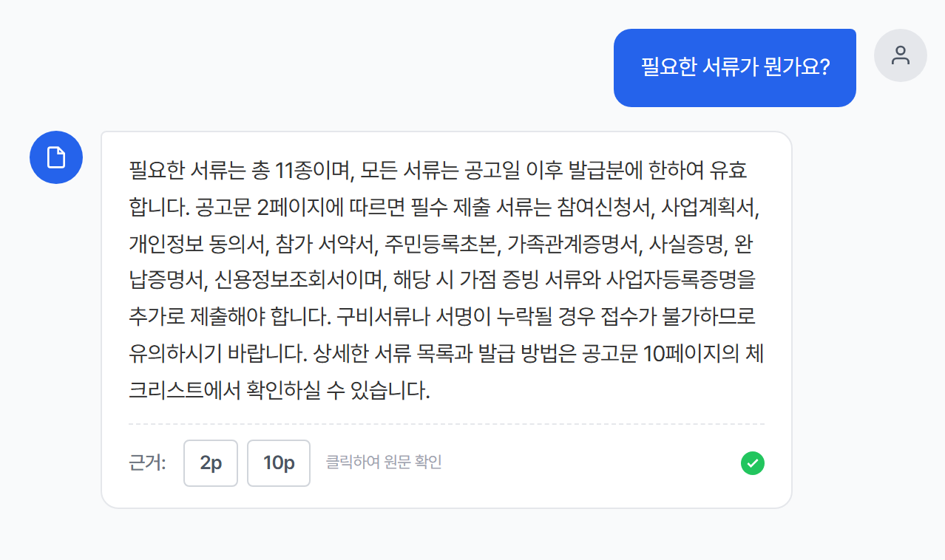Screen dimensions: 945x560
Task: Select the document symbol next to the answer
Action: (x=55, y=157)
